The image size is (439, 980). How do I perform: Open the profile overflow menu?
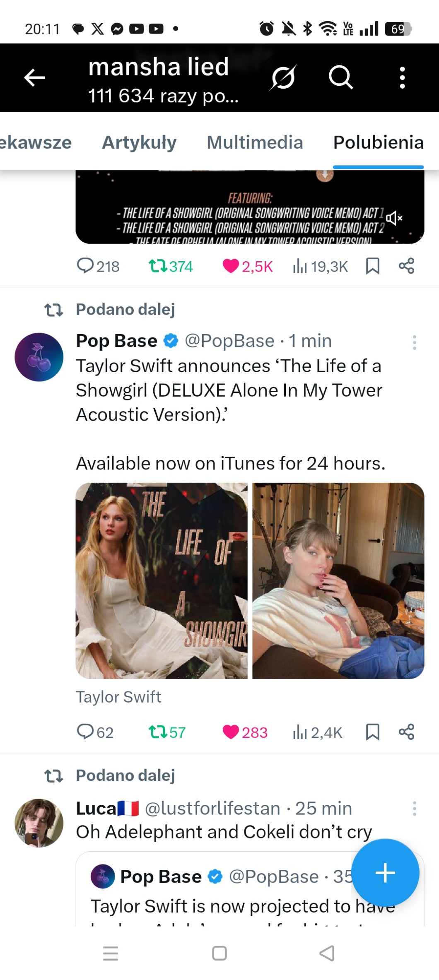[x=402, y=77]
